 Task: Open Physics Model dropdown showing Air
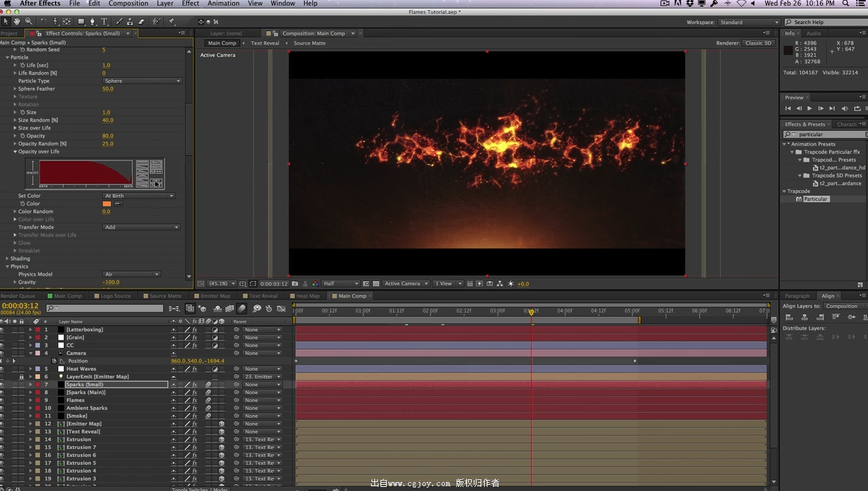click(x=132, y=274)
